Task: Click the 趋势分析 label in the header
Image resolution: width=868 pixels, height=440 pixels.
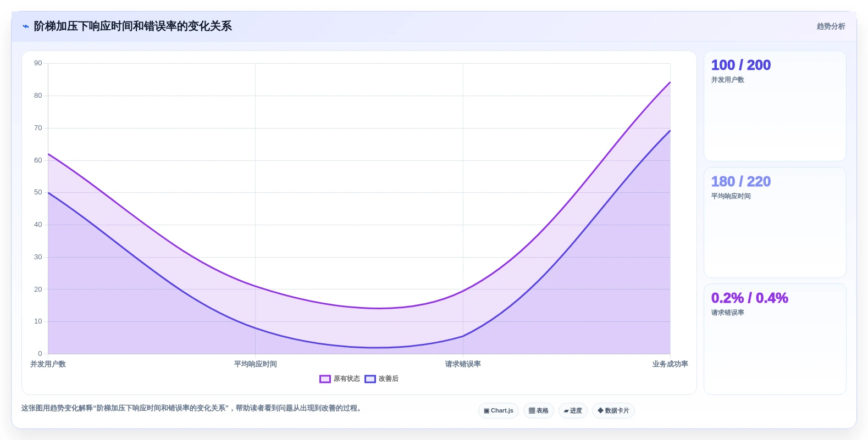Action: pyautogui.click(x=831, y=26)
